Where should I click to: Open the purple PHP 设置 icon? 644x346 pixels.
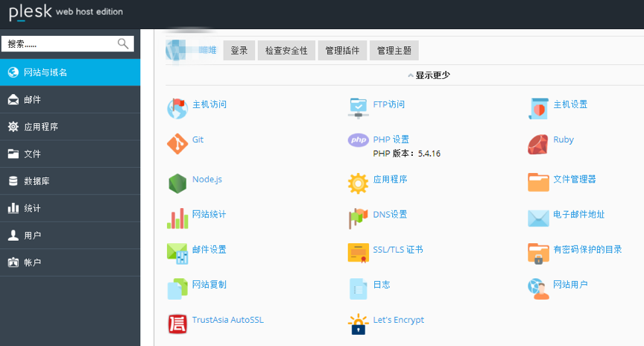[x=358, y=140]
